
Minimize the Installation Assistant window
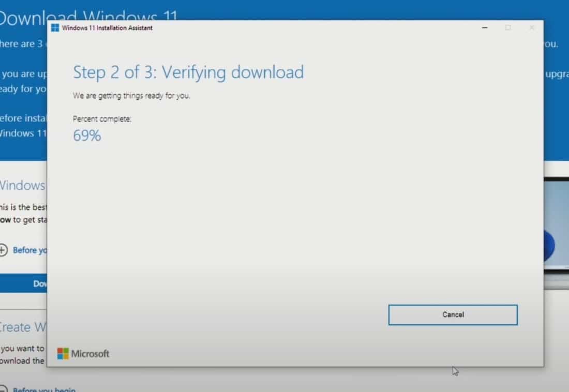pos(485,28)
